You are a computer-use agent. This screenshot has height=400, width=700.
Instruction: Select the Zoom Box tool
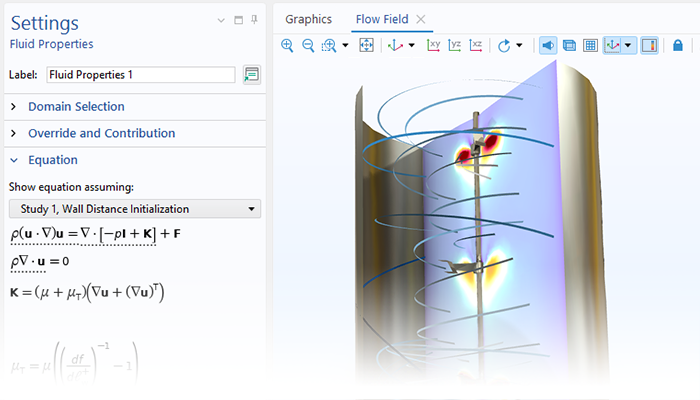click(x=329, y=45)
